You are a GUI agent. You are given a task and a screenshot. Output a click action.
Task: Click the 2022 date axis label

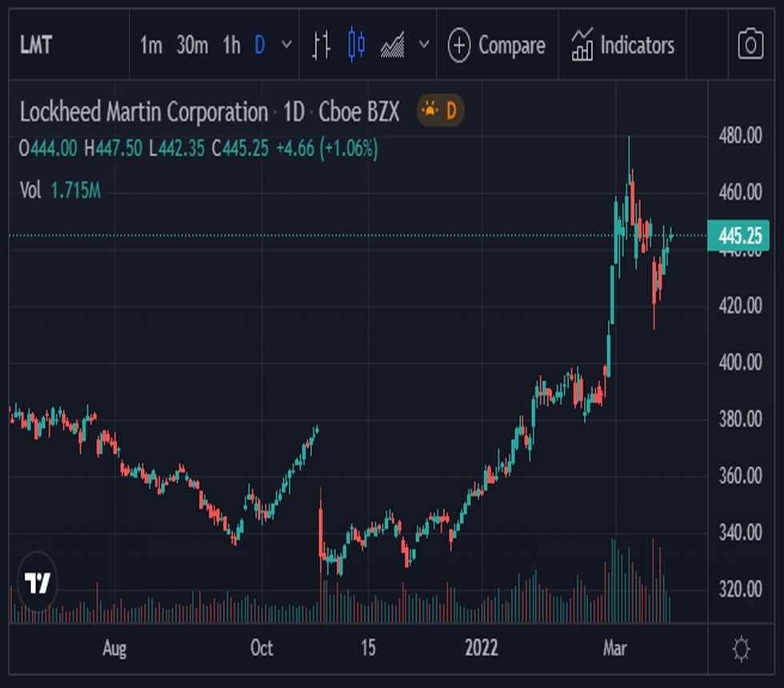(481, 648)
